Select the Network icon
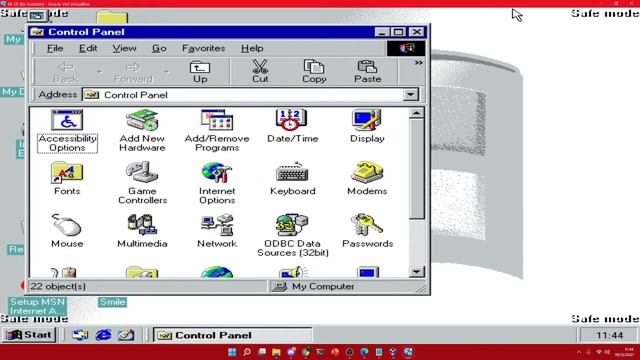This screenshot has height=360, width=640. coord(217,231)
